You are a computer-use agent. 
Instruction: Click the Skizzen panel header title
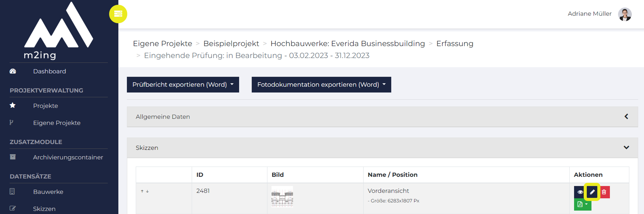coord(147,148)
